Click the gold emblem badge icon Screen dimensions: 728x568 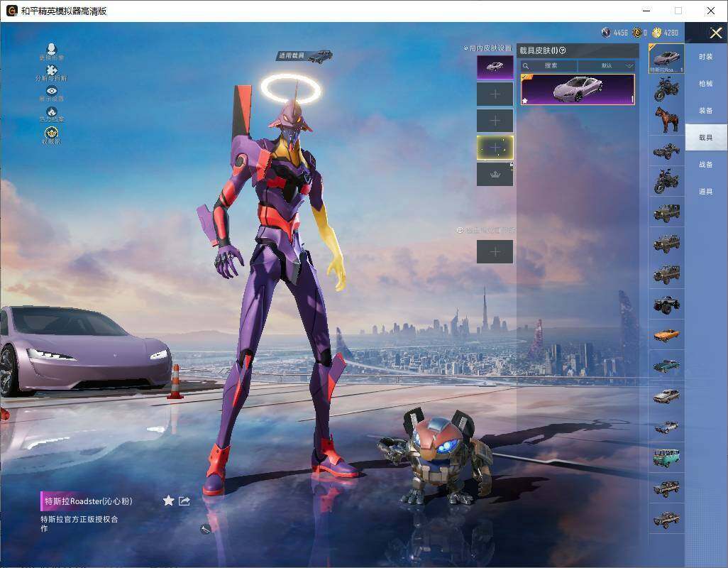pos(52,133)
